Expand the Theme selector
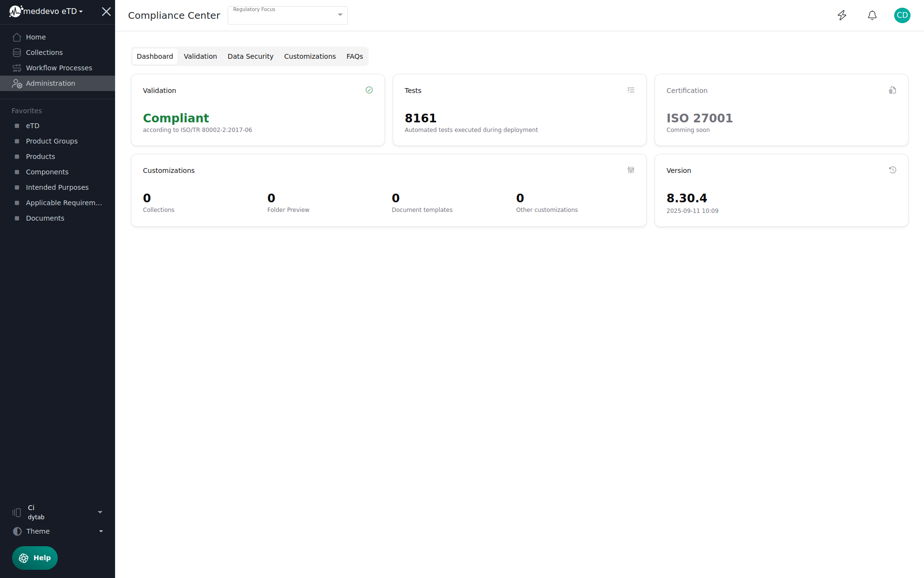 pyautogui.click(x=58, y=531)
